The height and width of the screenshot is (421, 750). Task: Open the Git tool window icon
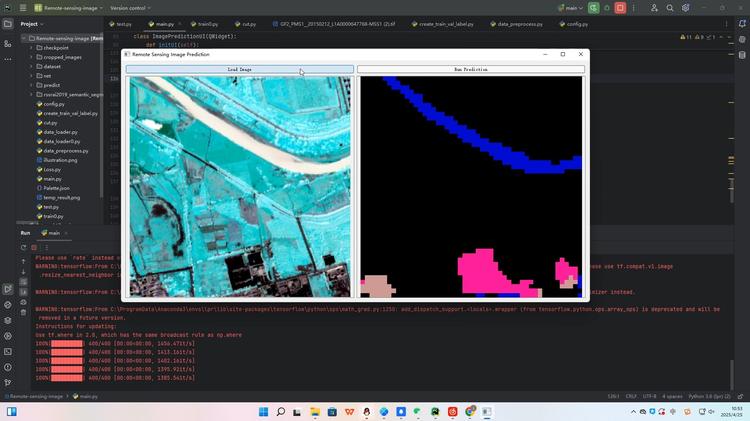pyautogui.click(x=8, y=383)
